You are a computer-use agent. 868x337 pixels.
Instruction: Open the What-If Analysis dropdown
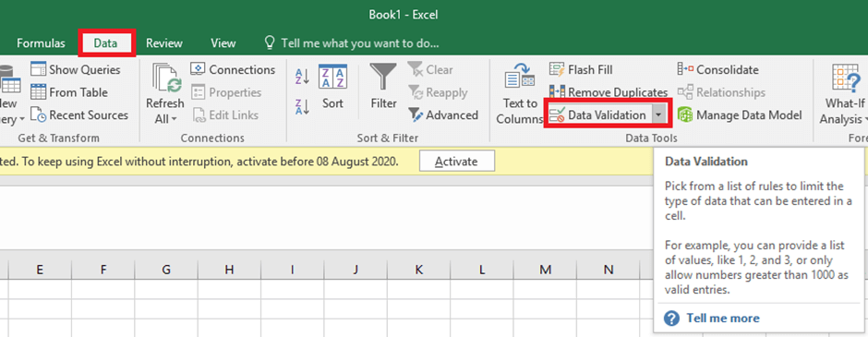(843, 118)
